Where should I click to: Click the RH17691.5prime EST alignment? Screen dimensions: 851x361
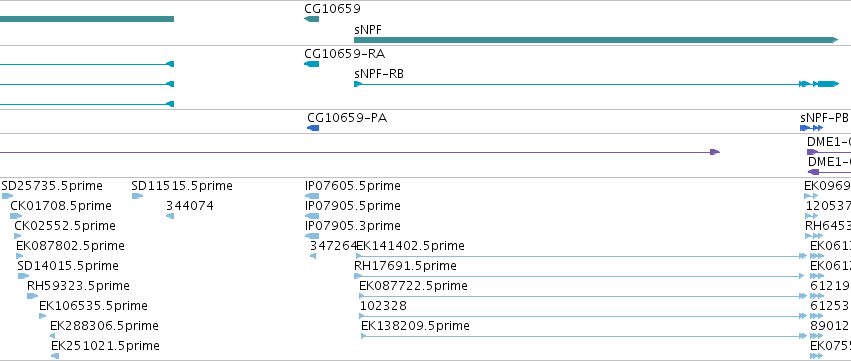click(580, 276)
